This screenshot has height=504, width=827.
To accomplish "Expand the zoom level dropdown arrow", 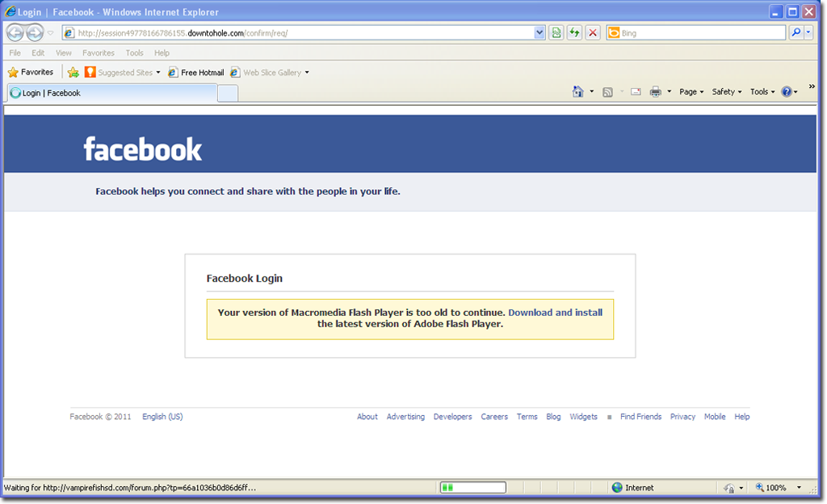I will tap(799, 488).
